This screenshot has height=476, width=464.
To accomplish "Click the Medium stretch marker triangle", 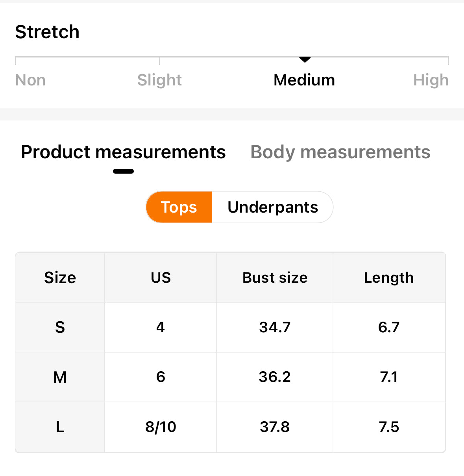I will click(305, 59).
